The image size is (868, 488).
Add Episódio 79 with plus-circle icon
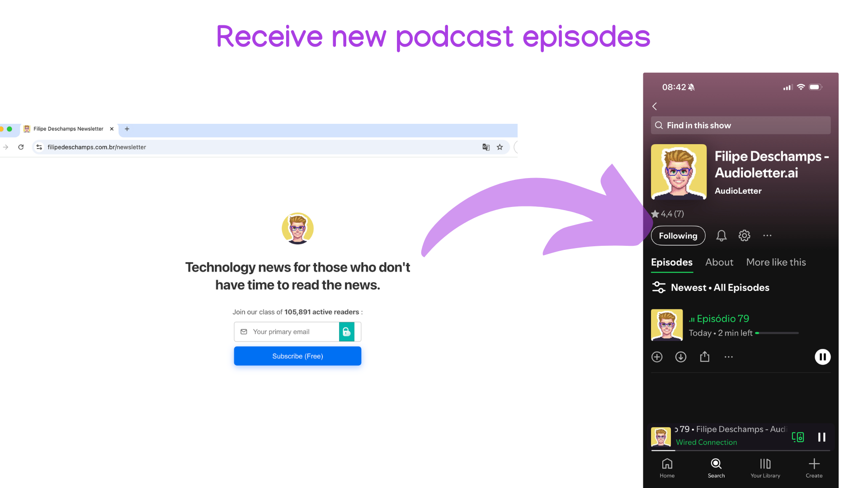657,357
